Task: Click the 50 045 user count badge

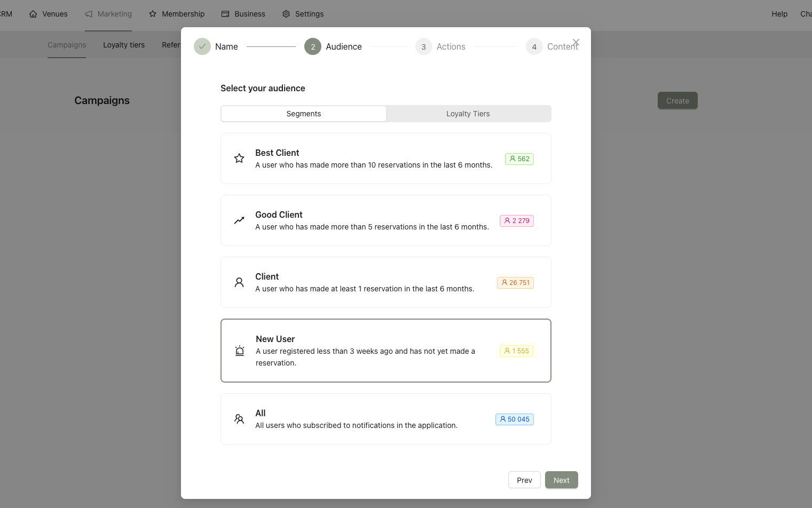Action: tap(515, 419)
